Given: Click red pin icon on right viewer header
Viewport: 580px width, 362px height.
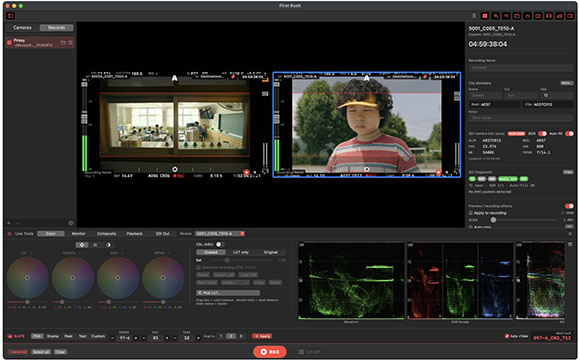Looking at the screenshot, I should click(425, 77).
